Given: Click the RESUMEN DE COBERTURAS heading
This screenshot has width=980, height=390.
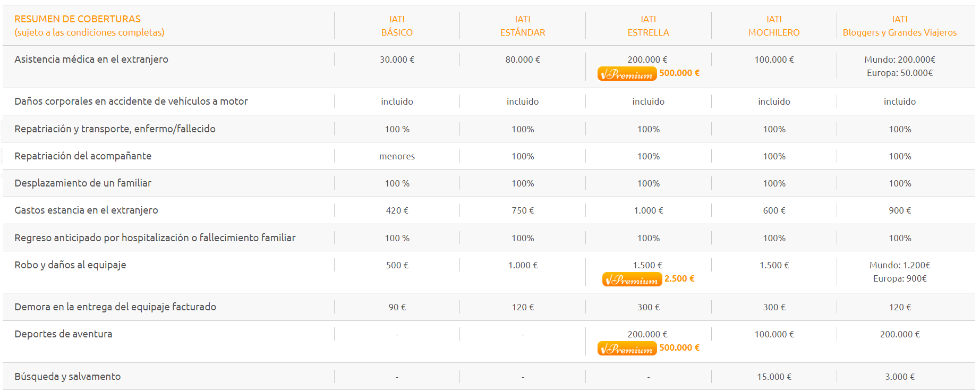Looking at the screenshot, I should pos(78,19).
